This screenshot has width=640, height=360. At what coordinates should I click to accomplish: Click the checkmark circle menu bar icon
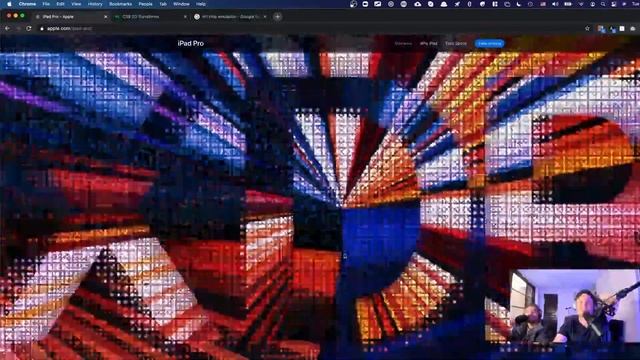431,4
